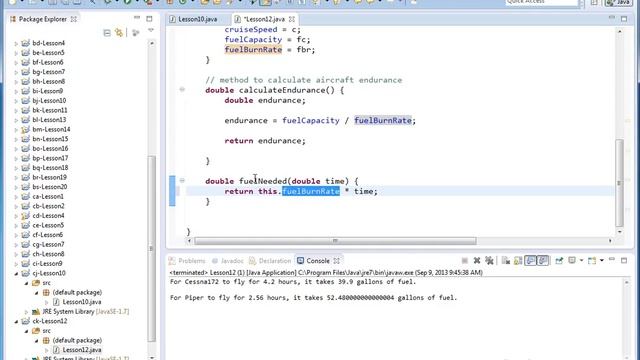Open the Javadoc tab

[228, 261]
